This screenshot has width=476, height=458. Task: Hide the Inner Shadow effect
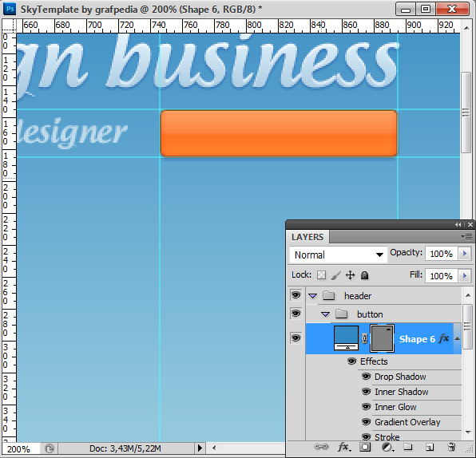click(366, 392)
